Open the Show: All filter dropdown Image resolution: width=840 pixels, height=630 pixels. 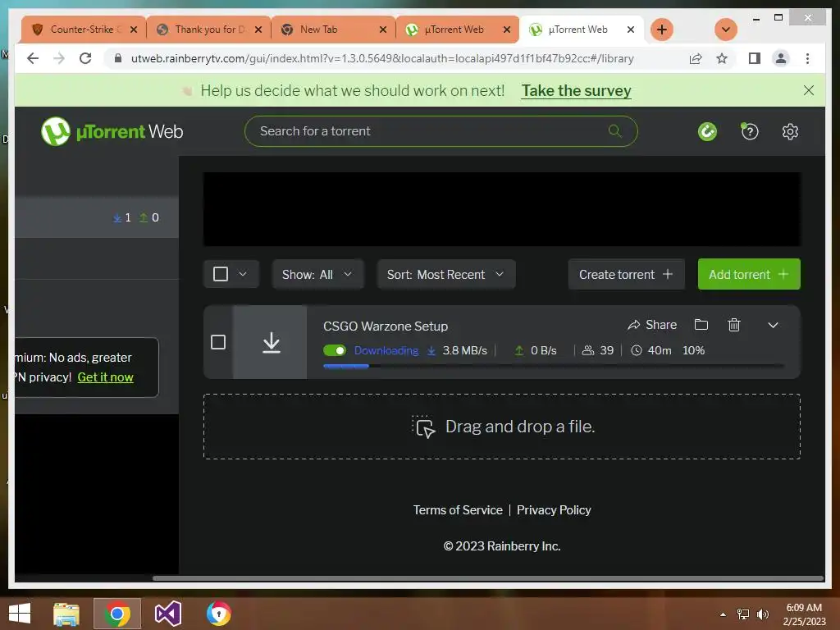click(317, 274)
